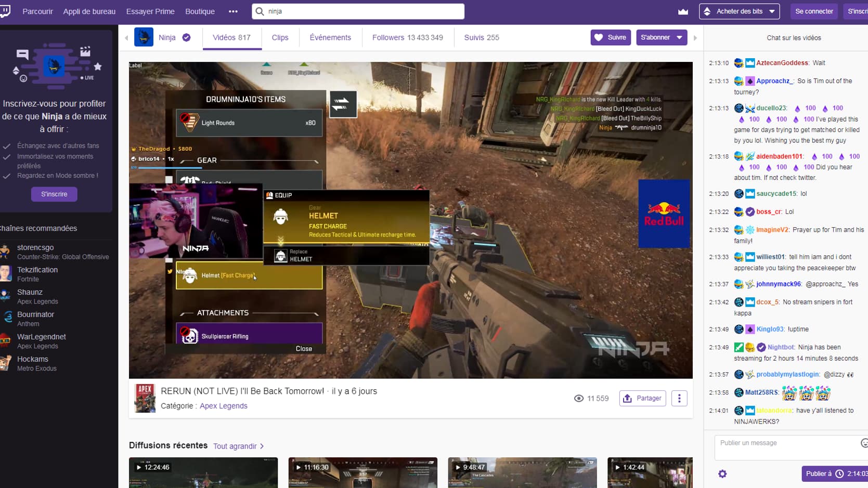Image resolution: width=868 pixels, height=488 pixels.
Task: Open the 9:48:47 broadcast thumbnail
Action: tap(522, 472)
